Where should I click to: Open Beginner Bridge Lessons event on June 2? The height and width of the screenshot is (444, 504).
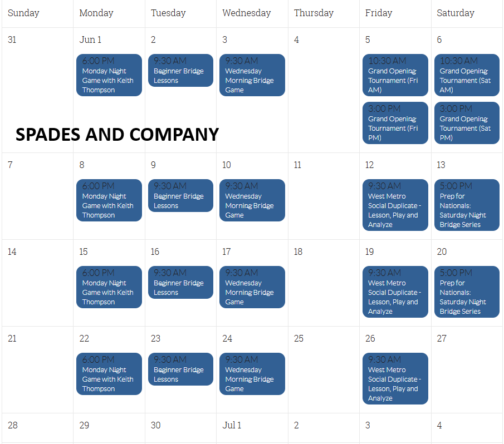click(x=180, y=70)
